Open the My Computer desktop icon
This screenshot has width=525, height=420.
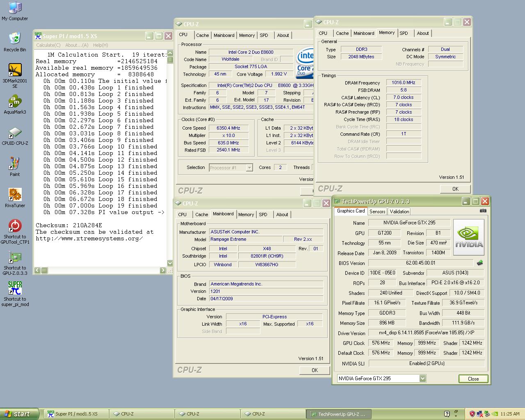click(x=15, y=11)
